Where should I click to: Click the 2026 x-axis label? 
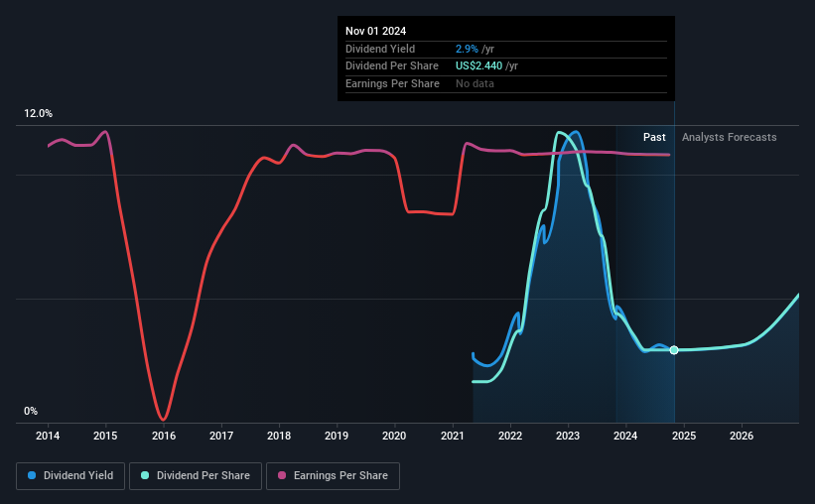[x=742, y=436]
